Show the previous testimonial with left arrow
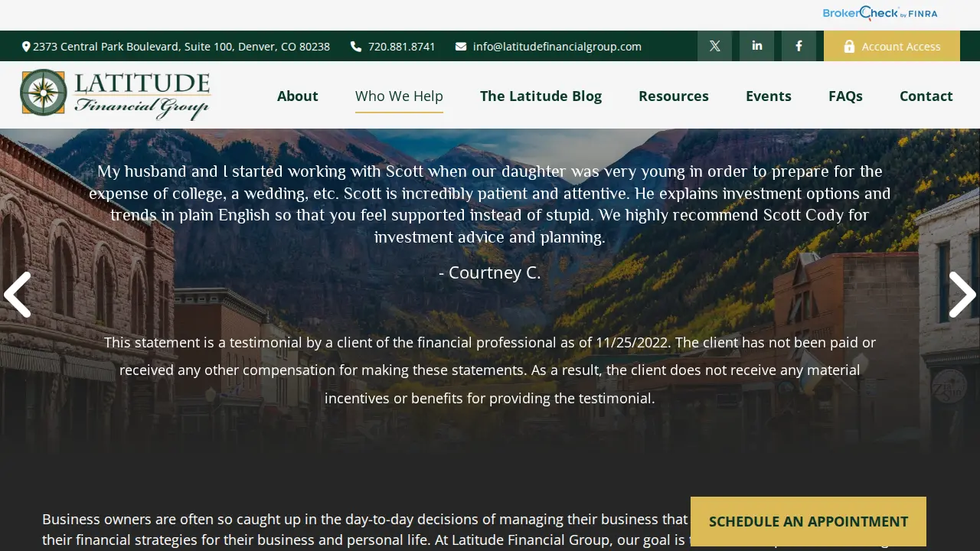980x551 pixels. click(x=17, y=295)
